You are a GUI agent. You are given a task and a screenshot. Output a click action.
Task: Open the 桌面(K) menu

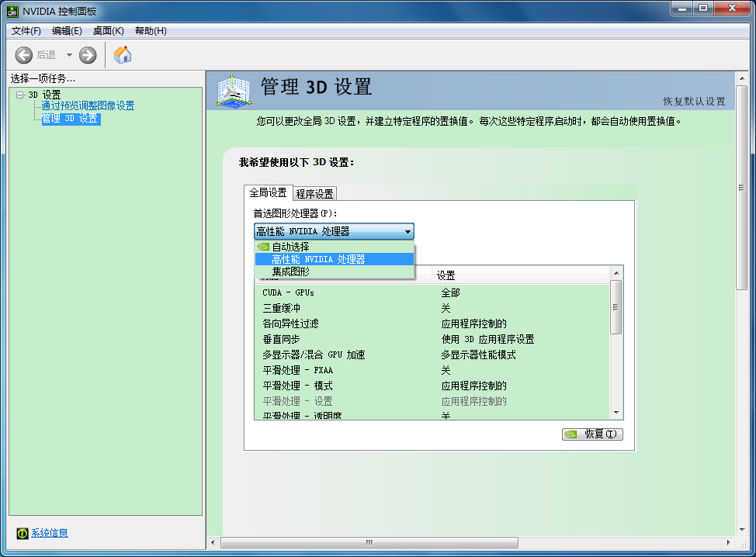[x=109, y=31]
